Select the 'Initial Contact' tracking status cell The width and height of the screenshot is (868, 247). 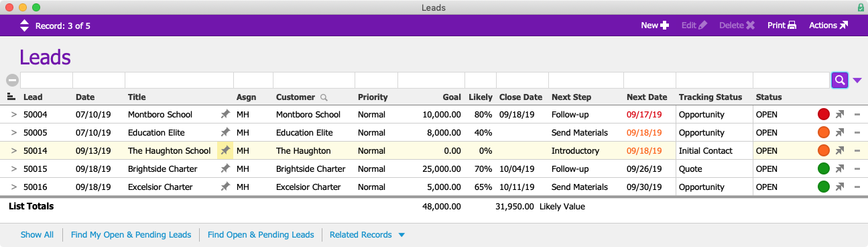[x=705, y=151]
